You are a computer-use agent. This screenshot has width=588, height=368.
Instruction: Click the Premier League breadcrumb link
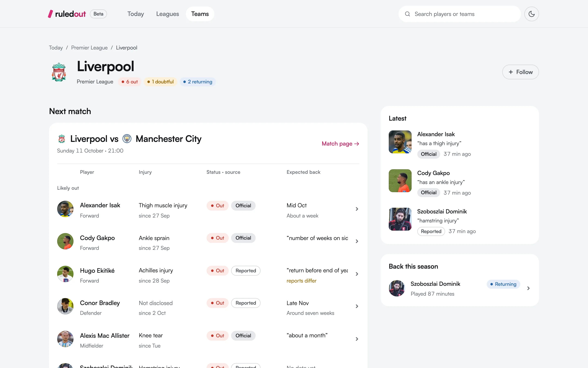(89, 47)
